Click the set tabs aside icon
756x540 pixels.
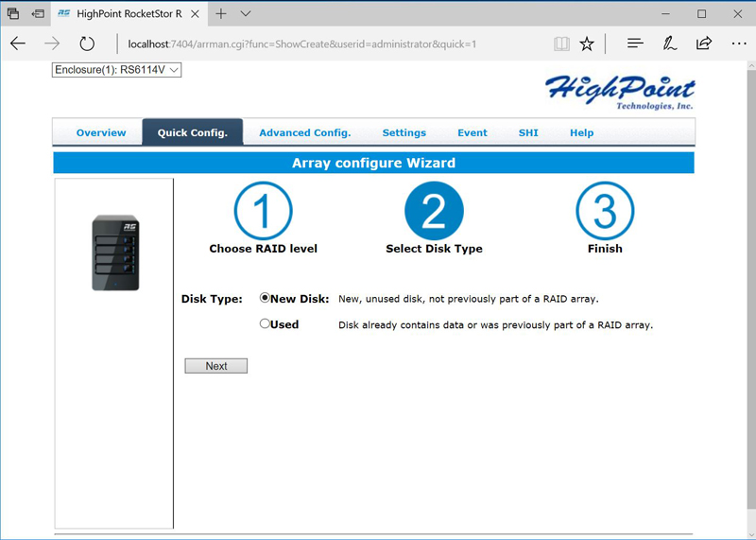coord(38,13)
